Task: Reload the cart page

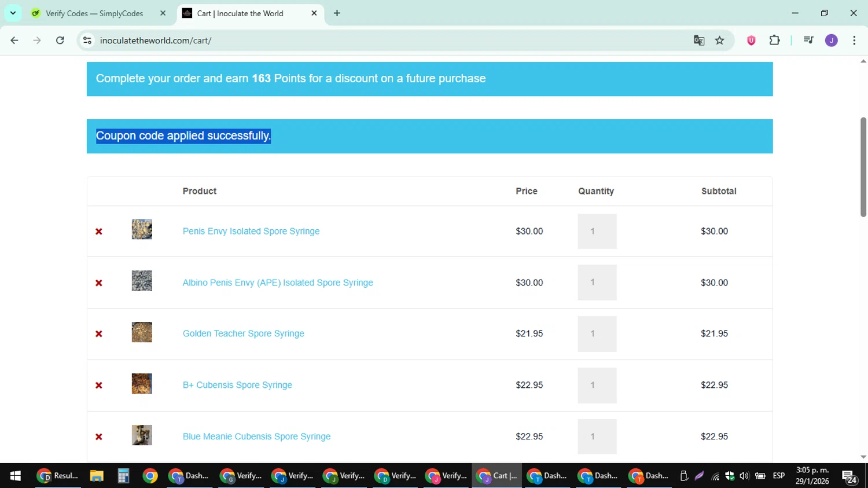Action: point(60,41)
